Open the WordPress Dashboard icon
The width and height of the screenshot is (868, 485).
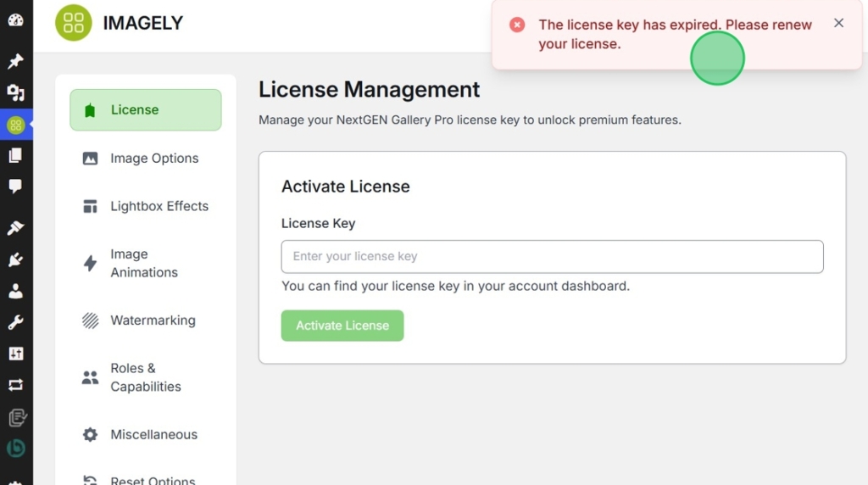coord(15,20)
